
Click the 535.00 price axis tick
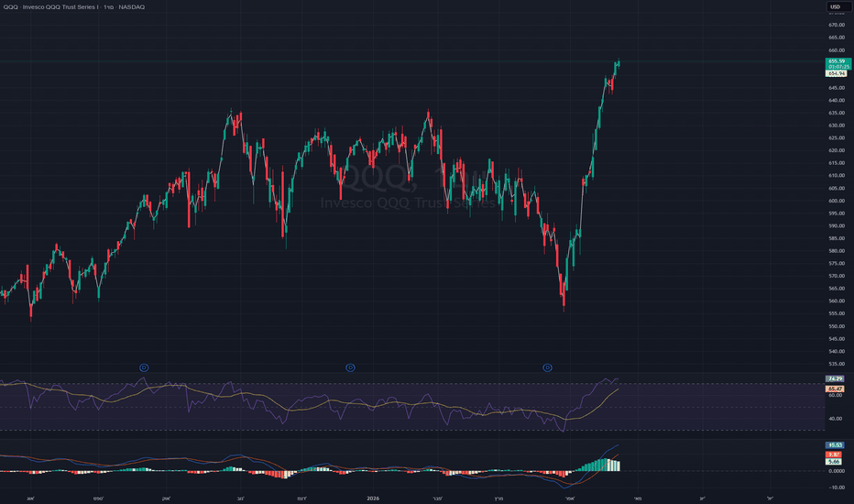click(837, 364)
